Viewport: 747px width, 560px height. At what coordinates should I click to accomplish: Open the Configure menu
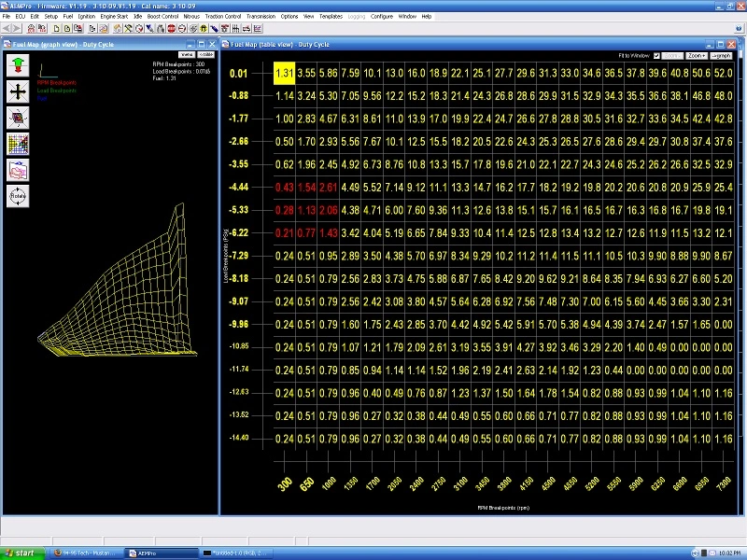point(382,16)
